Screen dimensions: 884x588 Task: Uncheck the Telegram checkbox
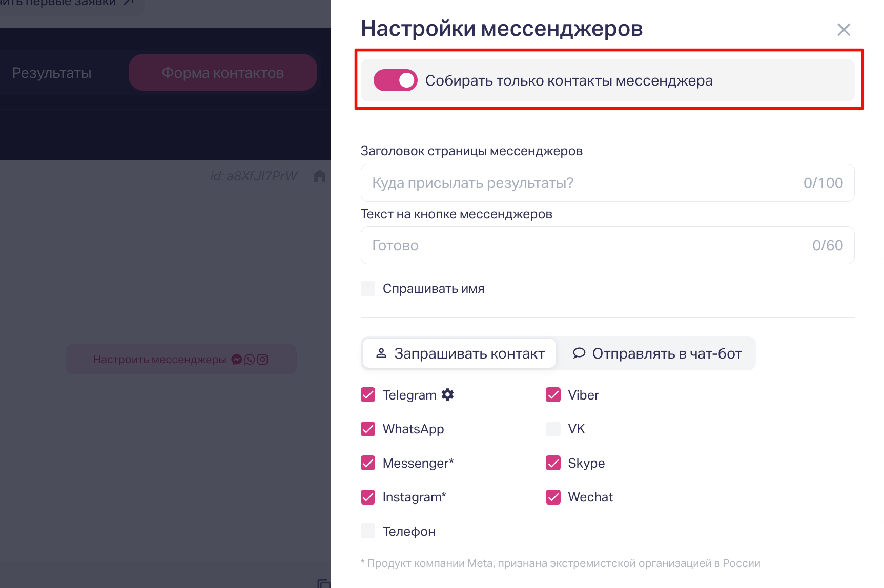[x=368, y=395]
